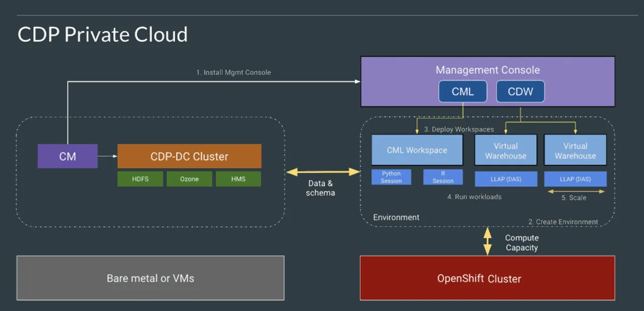Click the '3. Deploy Workspaces' label
Image resolution: width=644 pixels, height=311 pixels.
[x=459, y=129]
